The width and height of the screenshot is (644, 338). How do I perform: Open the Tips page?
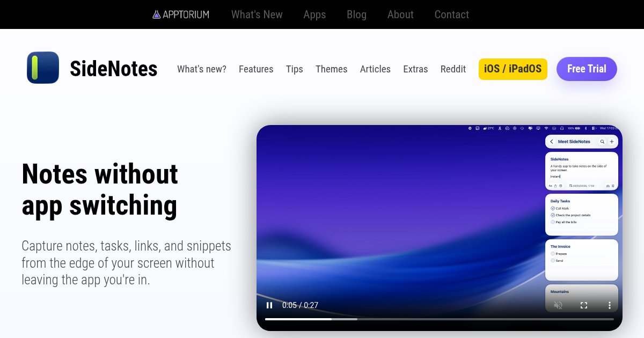(295, 69)
